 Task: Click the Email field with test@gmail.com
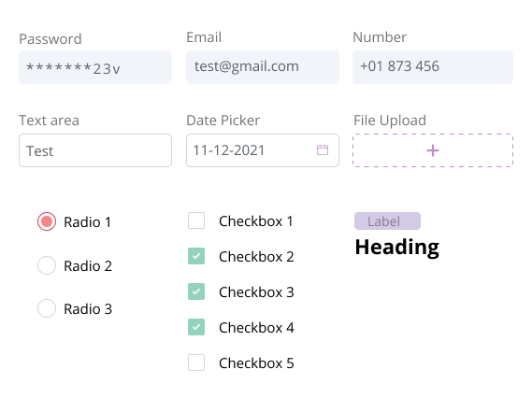click(x=263, y=67)
